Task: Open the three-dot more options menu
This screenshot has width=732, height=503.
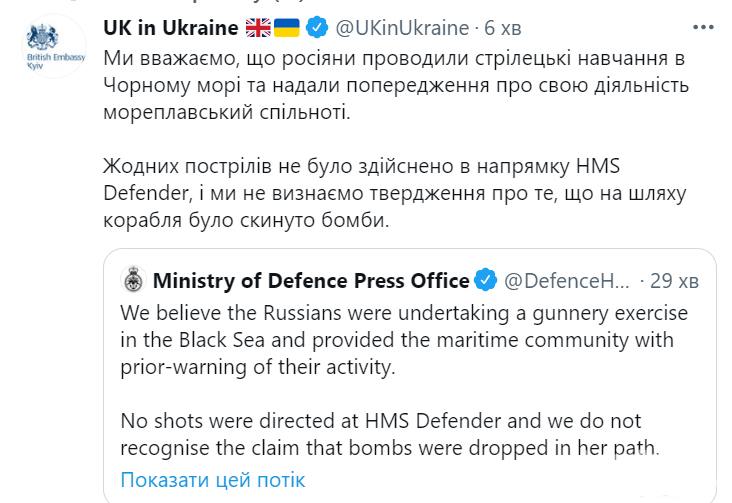Action: click(704, 28)
